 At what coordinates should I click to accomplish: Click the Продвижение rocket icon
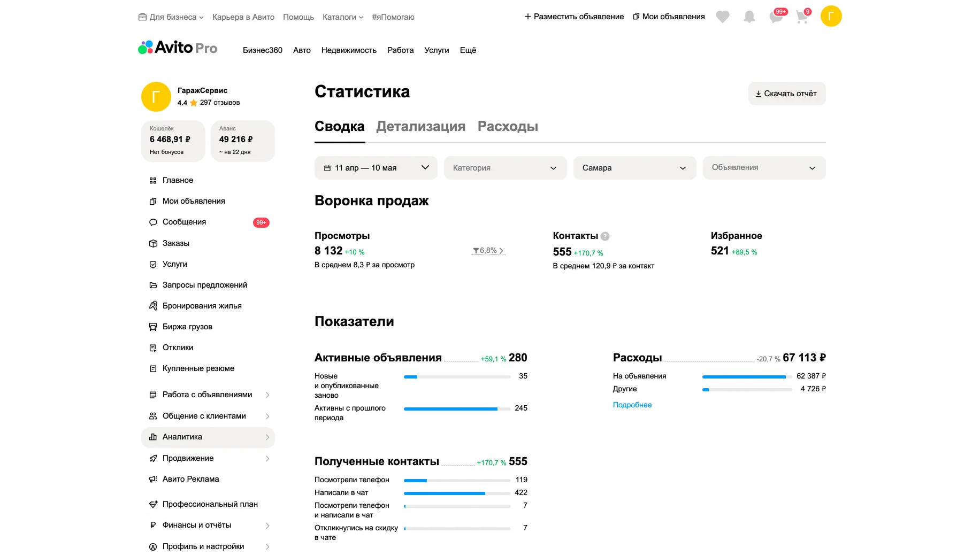pyautogui.click(x=153, y=458)
